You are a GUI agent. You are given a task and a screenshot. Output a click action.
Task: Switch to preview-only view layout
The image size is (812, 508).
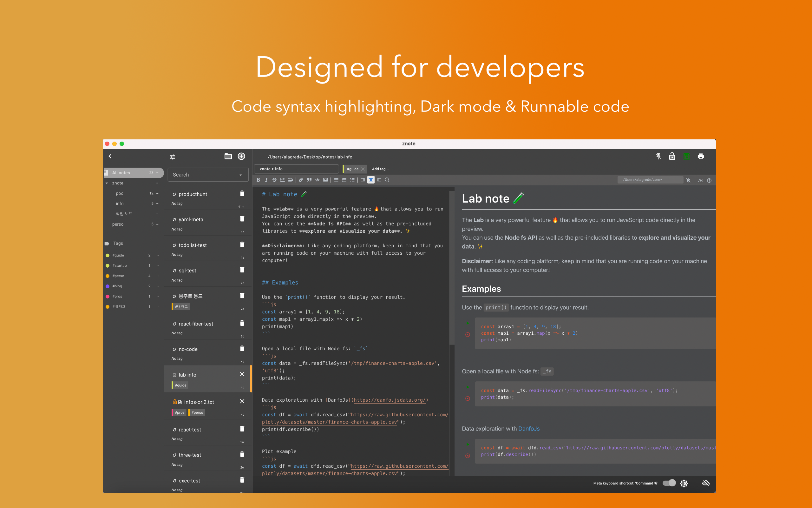(379, 180)
